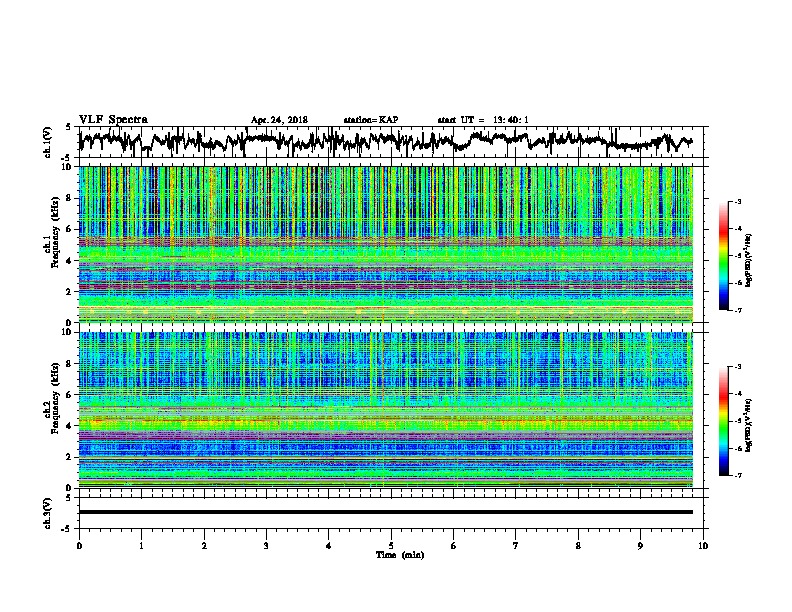Click tick label "7" on the time axis
Screen dimensions: 792x612
516,546
